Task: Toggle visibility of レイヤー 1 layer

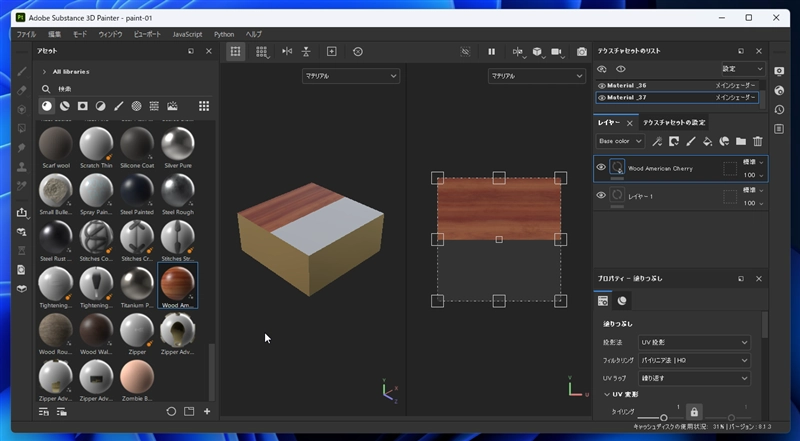Action: (601, 195)
